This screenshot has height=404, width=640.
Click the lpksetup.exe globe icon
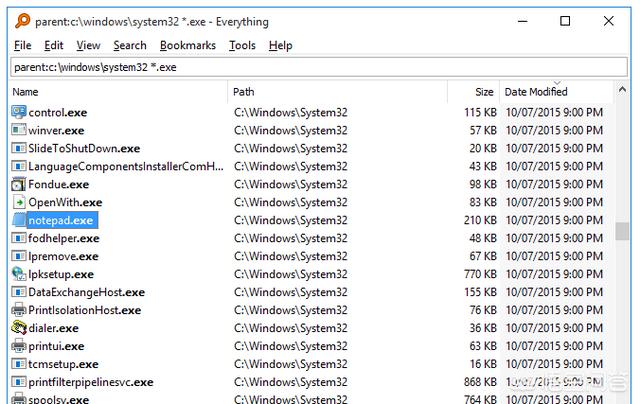click(x=19, y=274)
